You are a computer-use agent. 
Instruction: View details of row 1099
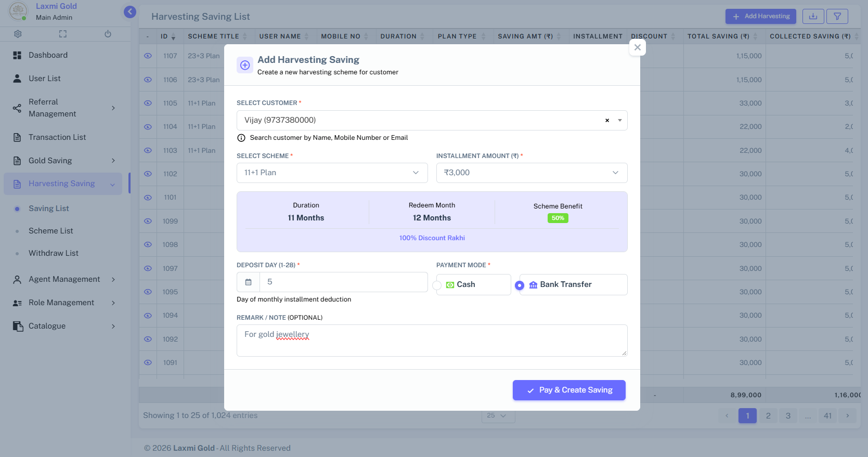[x=148, y=221]
